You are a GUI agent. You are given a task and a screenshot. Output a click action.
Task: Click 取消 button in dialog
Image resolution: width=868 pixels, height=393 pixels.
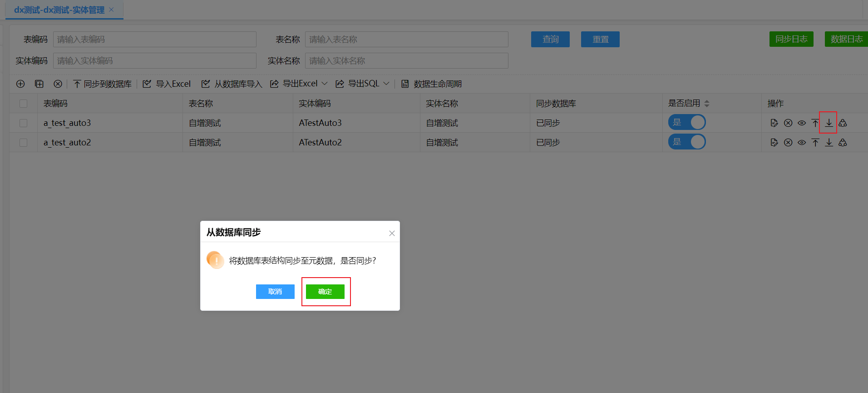click(275, 292)
